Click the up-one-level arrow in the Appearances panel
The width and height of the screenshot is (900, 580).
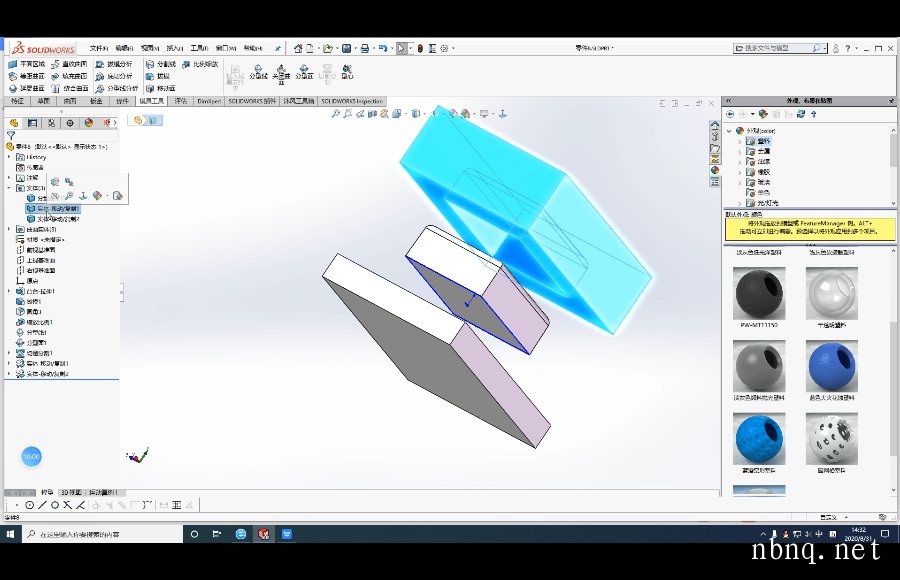pos(813,114)
